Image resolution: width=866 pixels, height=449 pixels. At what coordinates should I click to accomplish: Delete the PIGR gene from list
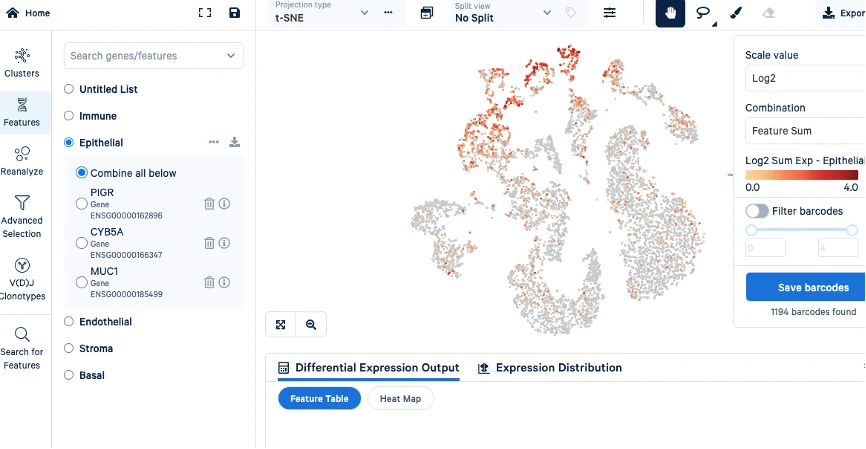[x=209, y=203]
